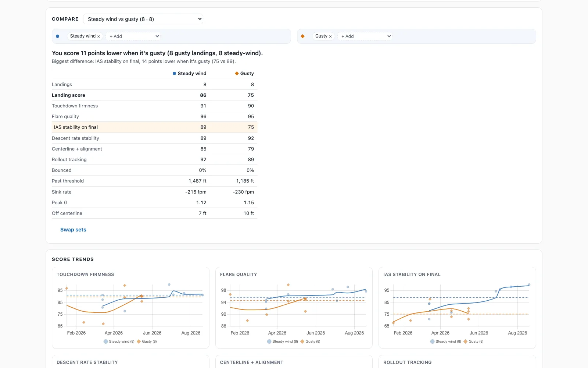Image resolution: width=588 pixels, height=368 pixels.
Task: Select the Gusty column header
Action: click(244, 74)
